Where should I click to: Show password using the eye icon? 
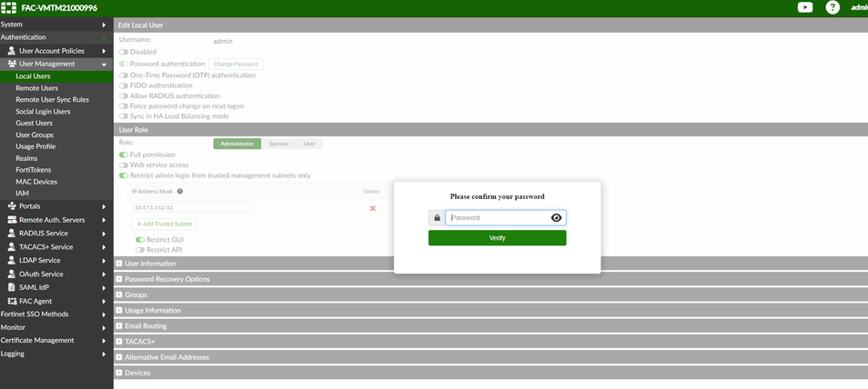[556, 217]
